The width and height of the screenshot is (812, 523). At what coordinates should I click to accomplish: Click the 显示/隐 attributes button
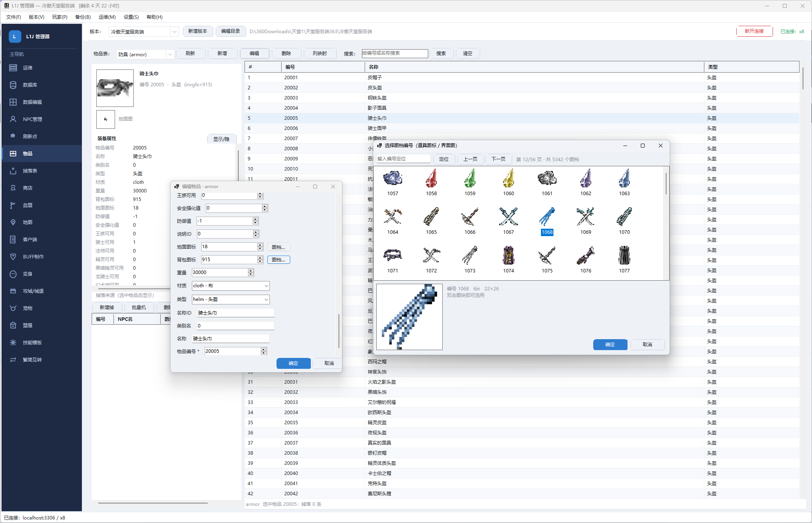tap(221, 139)
